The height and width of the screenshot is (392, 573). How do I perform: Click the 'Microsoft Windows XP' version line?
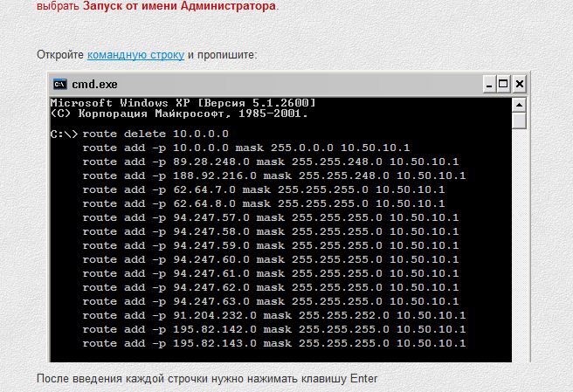click(x=183, y=103)
